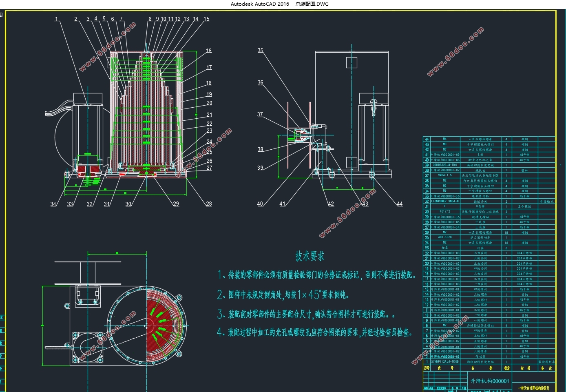Select part callout number 44
Image resolution: width=566 pixels, height=392 pixels.
point(400,204)
